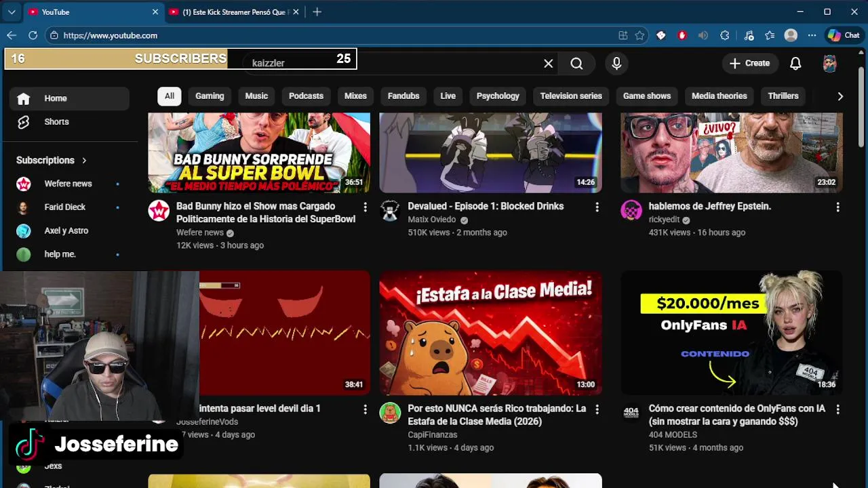Open the 404 MODELS channel avatar
The image size is (868, 488).
point(631,413)
